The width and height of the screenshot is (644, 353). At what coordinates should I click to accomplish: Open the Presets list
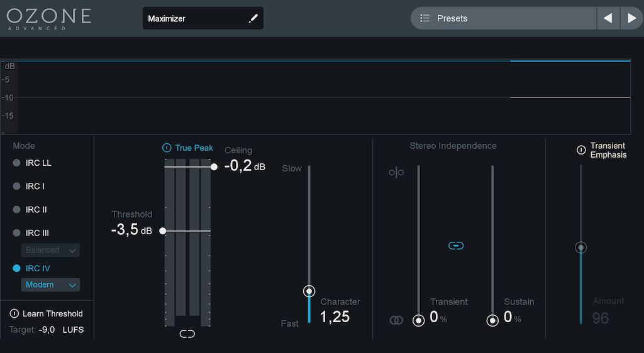pos(503,18)
